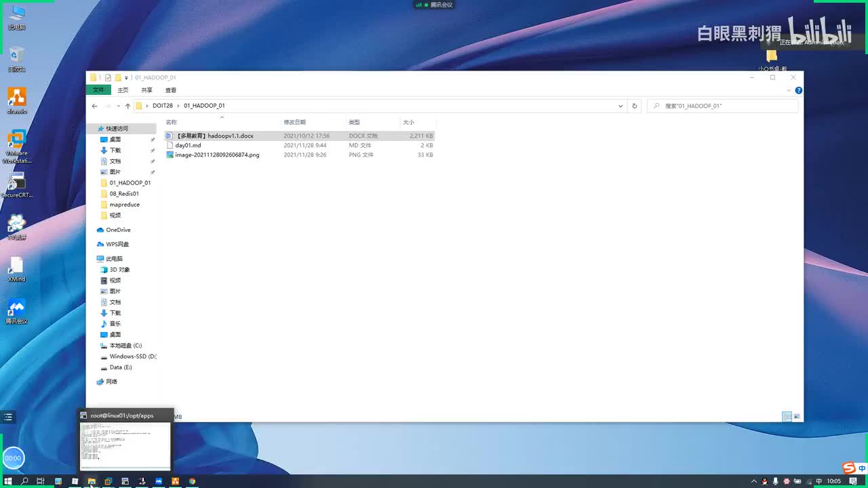Open the 文件 ribbon tab

98,90
